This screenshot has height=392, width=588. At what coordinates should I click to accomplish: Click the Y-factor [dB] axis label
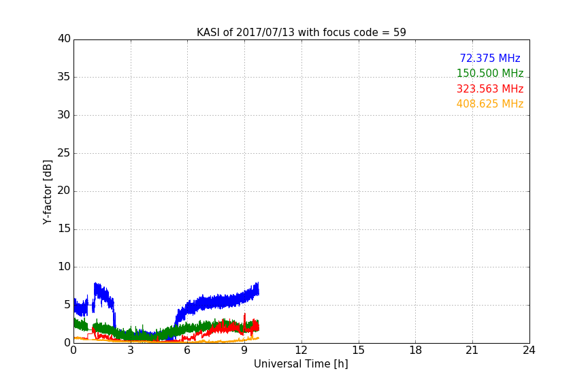47,192
